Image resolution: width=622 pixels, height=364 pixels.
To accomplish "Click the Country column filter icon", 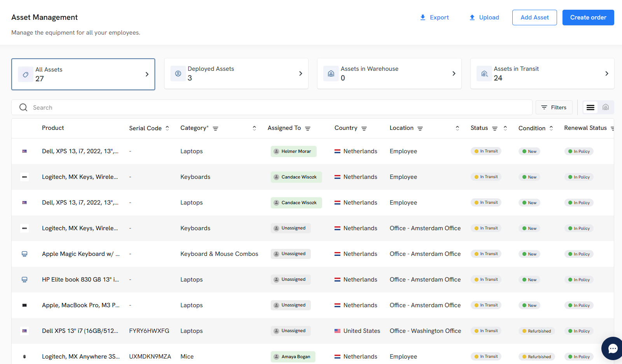I will click(364, 128).
